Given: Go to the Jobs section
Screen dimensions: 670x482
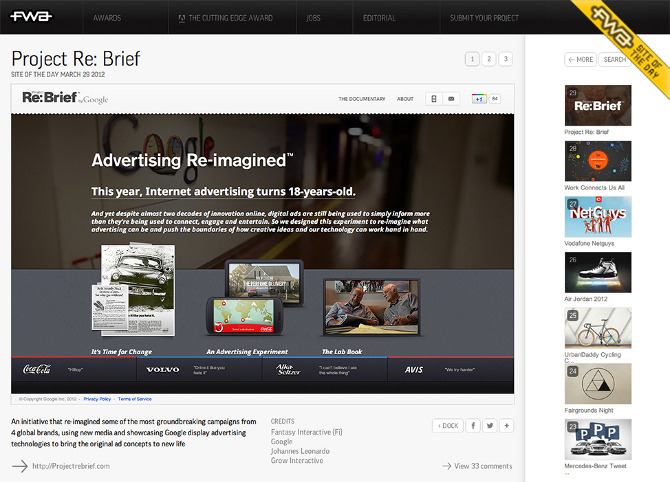Looking at the screenshot, I should [x=313, y=18].
